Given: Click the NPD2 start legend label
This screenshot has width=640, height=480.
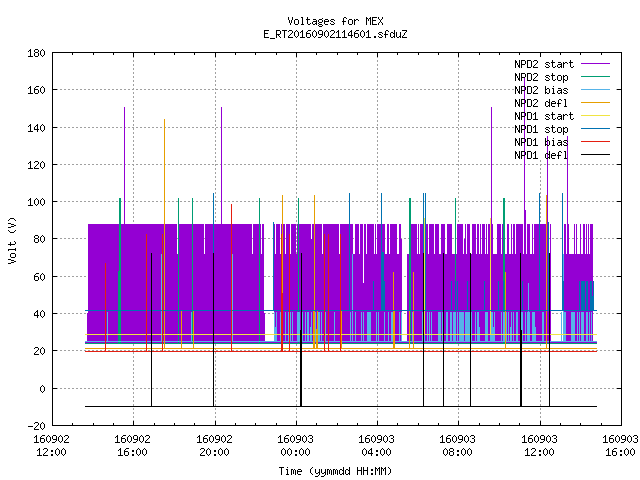Looking at the screenshot, I should [x=544, y=64].
